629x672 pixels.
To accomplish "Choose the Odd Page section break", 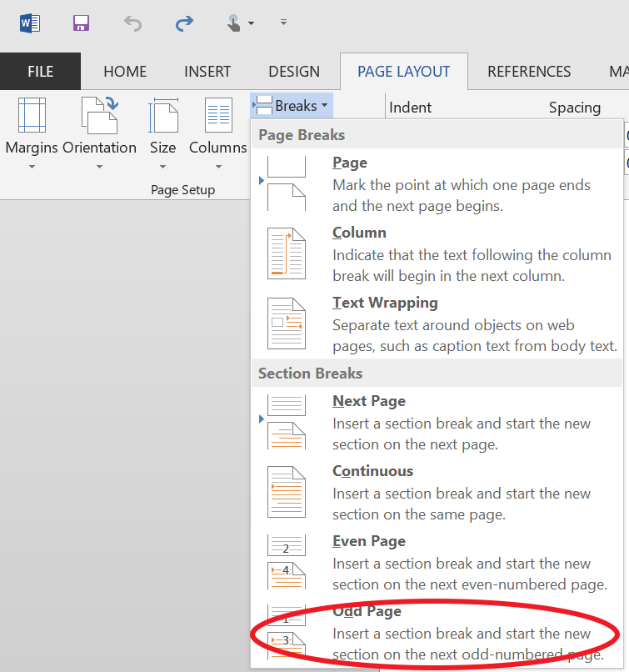I will 437,634.
